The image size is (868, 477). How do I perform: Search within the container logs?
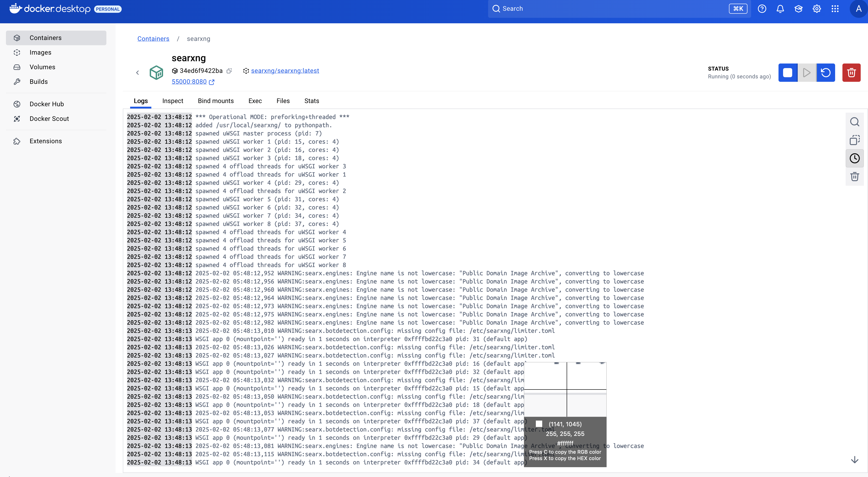[854, 122]
